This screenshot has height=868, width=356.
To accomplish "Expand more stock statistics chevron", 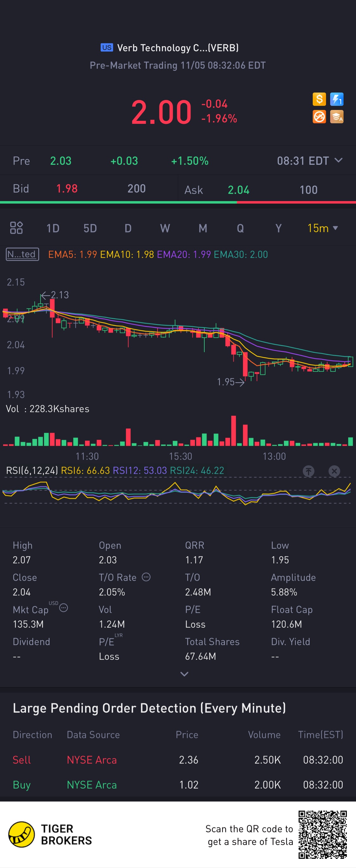I will pos(184,674).
